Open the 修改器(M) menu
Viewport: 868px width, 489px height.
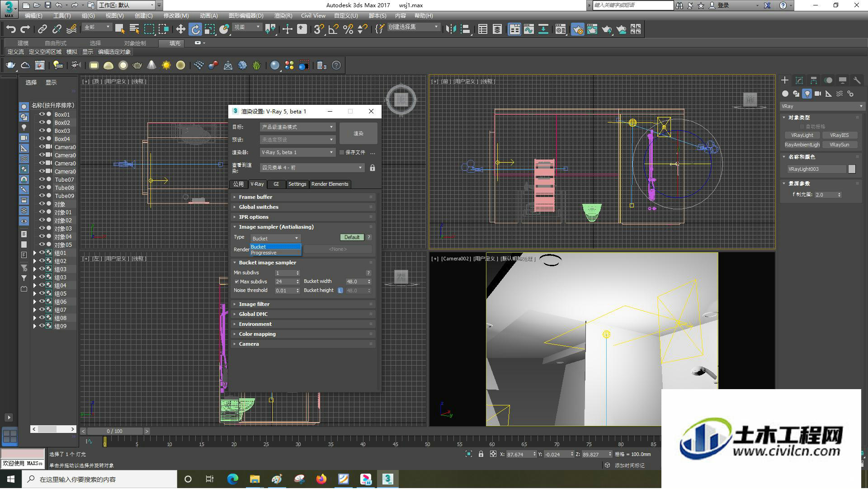176,15
